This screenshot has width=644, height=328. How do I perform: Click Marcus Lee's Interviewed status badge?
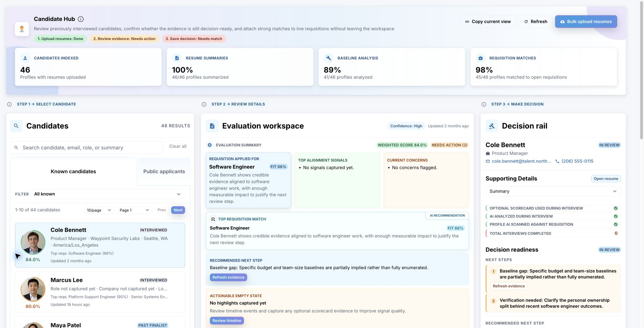point(154,280)
